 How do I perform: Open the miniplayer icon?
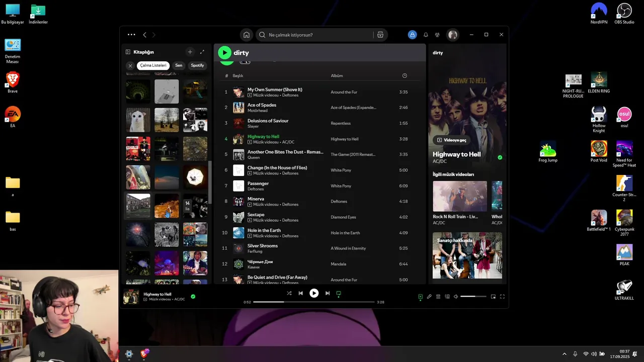click(x=493, y=297)
